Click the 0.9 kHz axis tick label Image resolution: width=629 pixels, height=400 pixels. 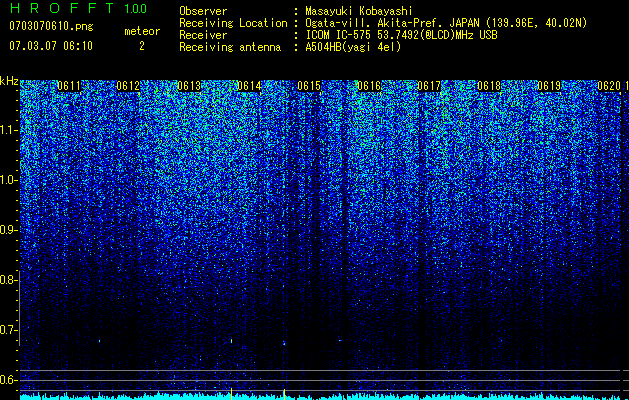point(8,230)
